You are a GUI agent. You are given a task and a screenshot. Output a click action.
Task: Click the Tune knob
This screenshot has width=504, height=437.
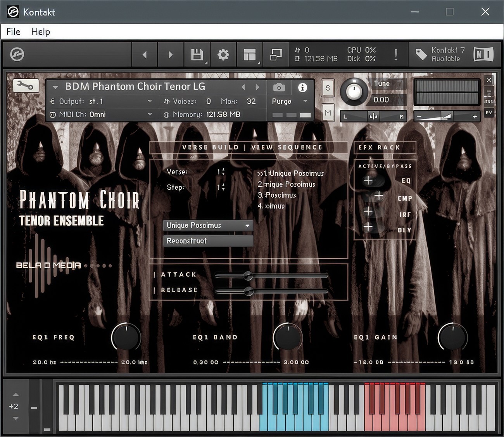click(x=354, y=92)
